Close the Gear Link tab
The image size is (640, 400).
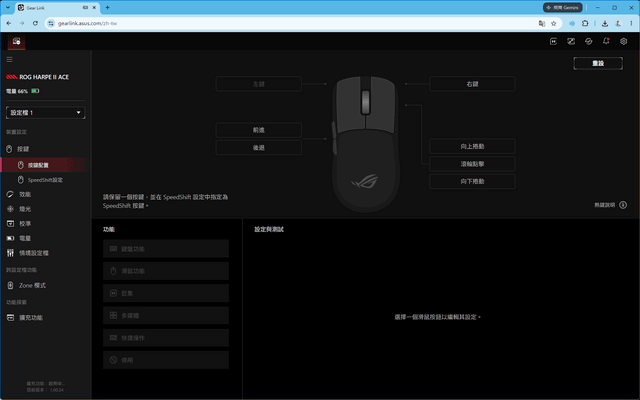point(94,7)
